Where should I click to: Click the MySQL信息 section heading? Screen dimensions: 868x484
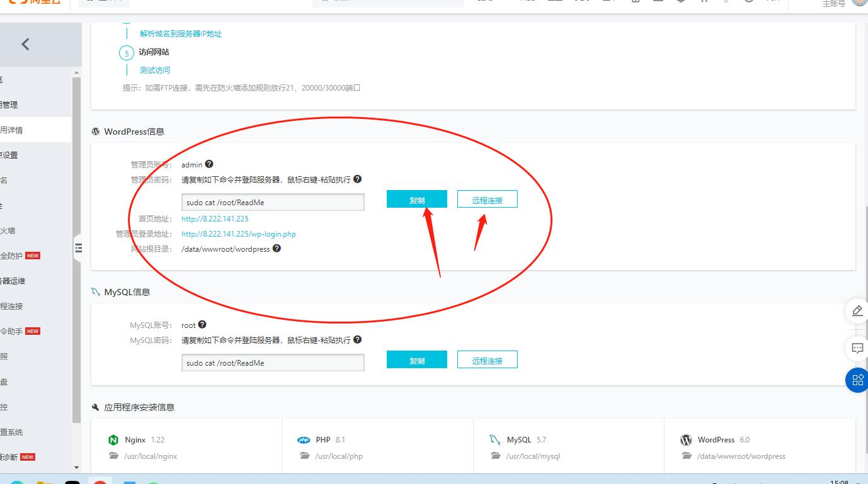coord(127,292)
